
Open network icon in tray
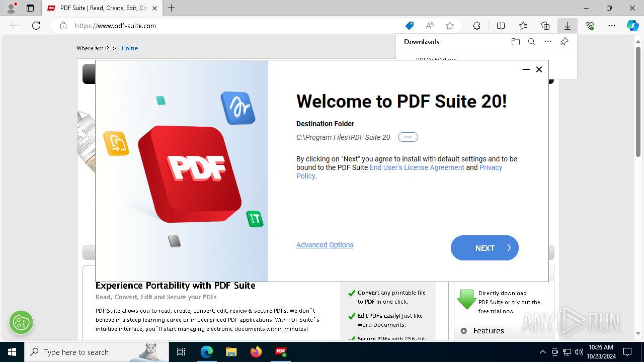point(567,352)
